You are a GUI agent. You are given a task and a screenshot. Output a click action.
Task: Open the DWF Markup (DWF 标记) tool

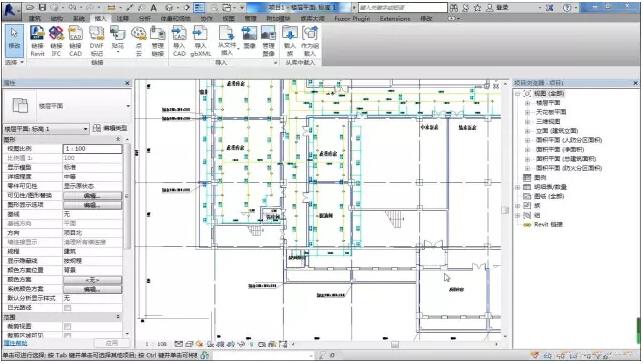(x=97, y=41)
